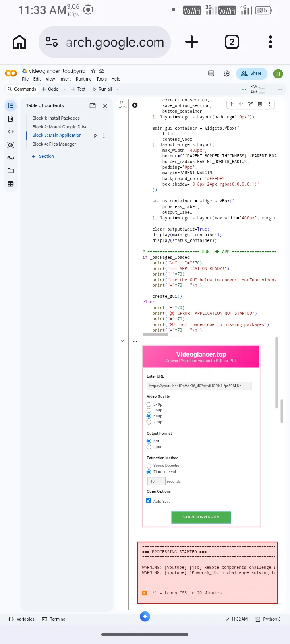
Task: Select the Table of contents sidebar icon
Action: (11, 106)
